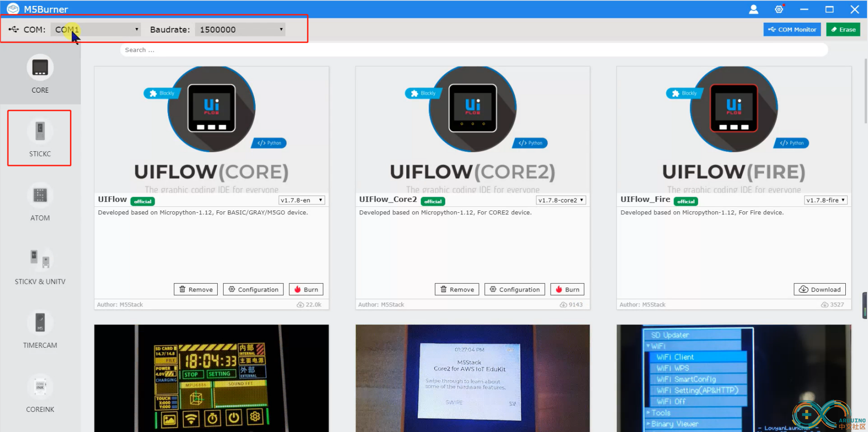868x432 pixels.
Task: Click the official badge next to UIFlow_Core2
Action: [x=433, y=201]
